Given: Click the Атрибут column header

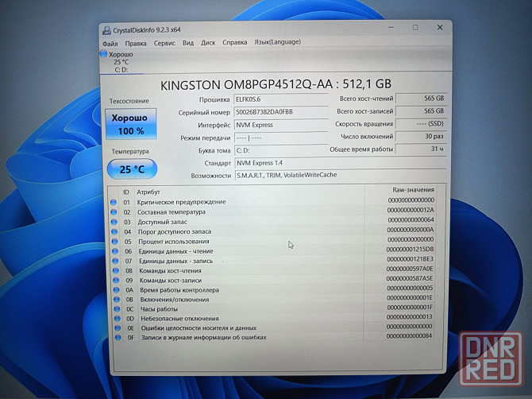Looking at the screenshot, I should [x=148, y=192].
